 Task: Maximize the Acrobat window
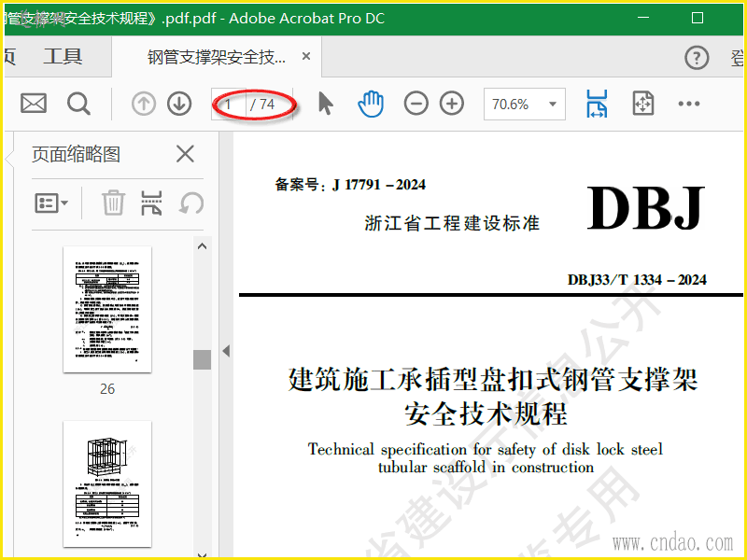point(698,18)
